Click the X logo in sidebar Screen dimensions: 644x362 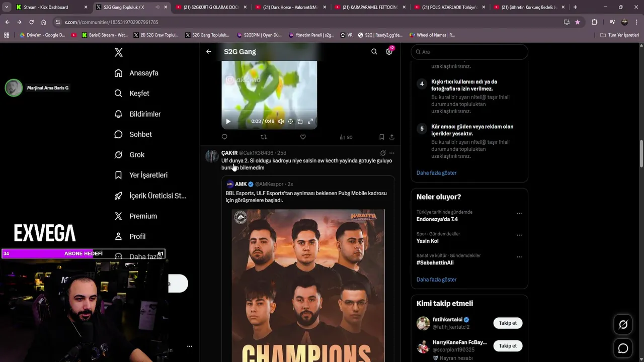119,52
